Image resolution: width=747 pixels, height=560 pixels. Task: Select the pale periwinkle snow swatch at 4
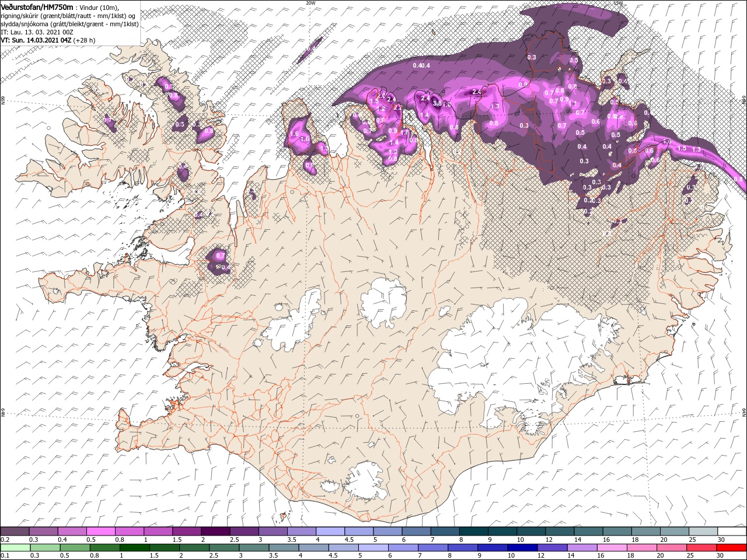coord(330,531)
